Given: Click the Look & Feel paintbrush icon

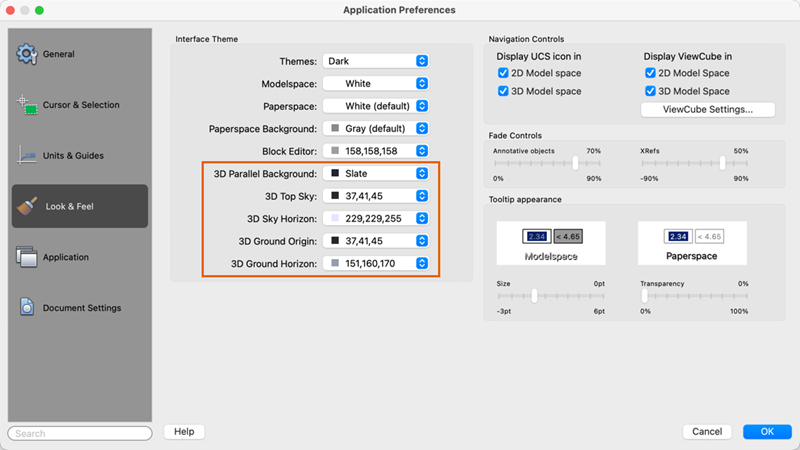Looking at the screenshot, I should point(30,207).
